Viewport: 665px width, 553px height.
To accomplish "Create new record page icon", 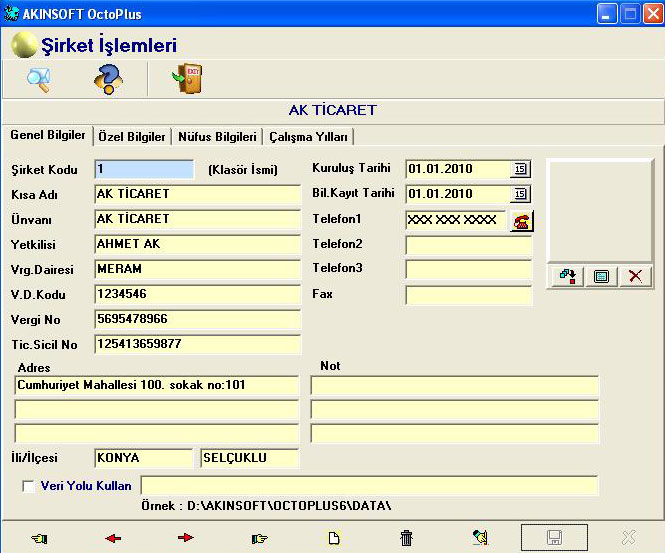I will pos(334,539).
